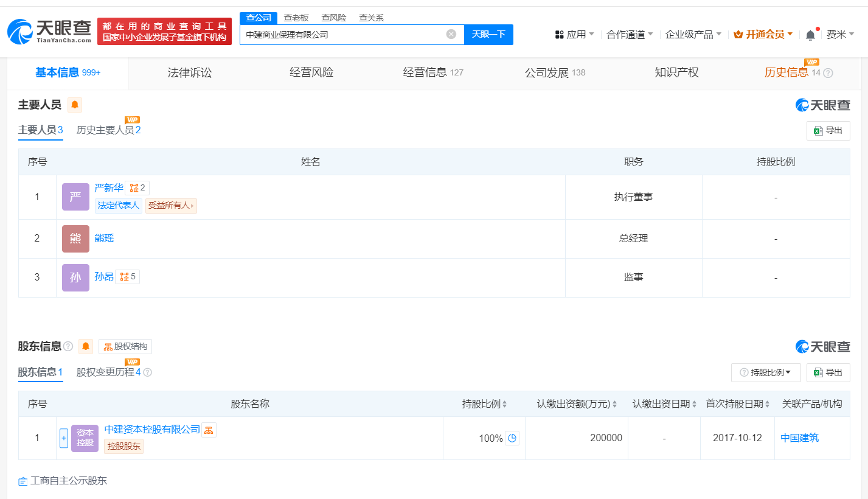The height and width of the screenshot is (499, 868).
Task: Switch to the 查风险 search tab
Action: [334, 18]
